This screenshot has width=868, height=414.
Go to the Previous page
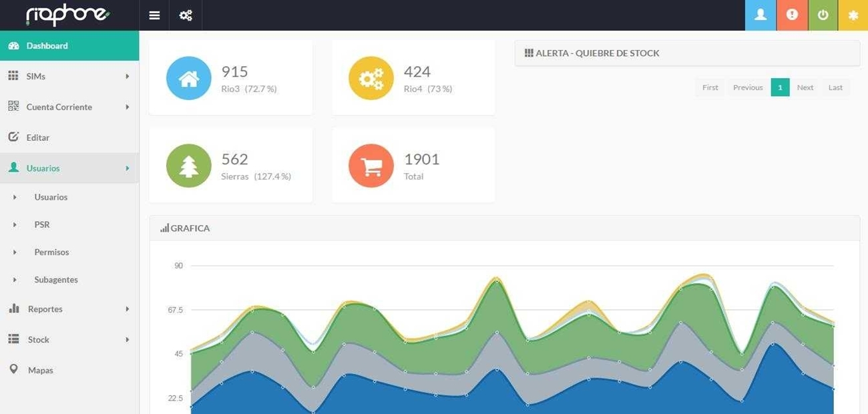coord(748,87)
